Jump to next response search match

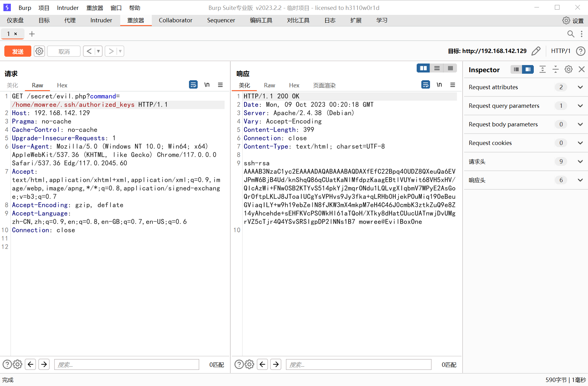pyautogui.click(x=276, y=364)
